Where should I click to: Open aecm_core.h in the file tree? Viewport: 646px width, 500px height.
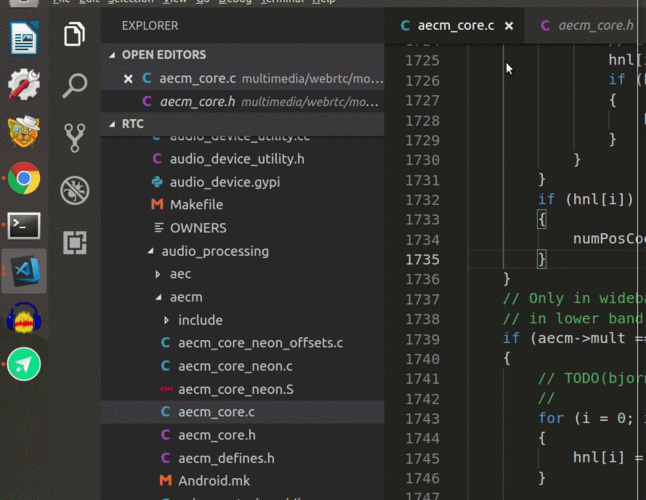pyautogui.click(x=243, y=435)
